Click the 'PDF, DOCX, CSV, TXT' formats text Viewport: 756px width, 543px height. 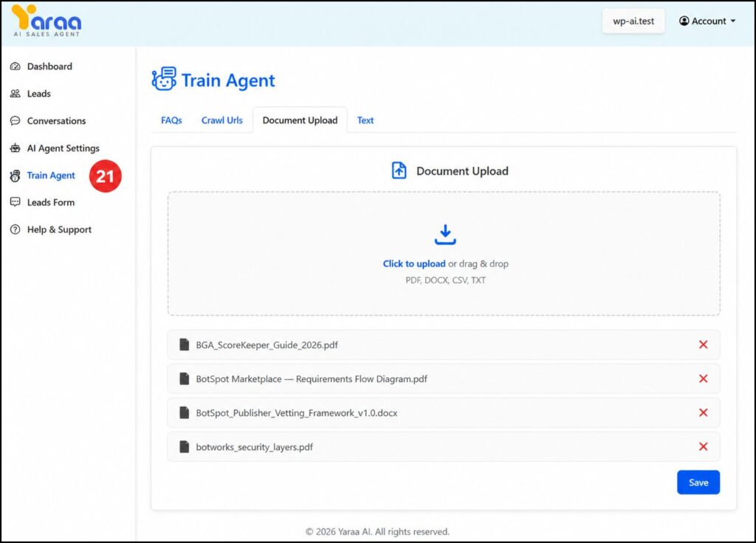point(445,280)
